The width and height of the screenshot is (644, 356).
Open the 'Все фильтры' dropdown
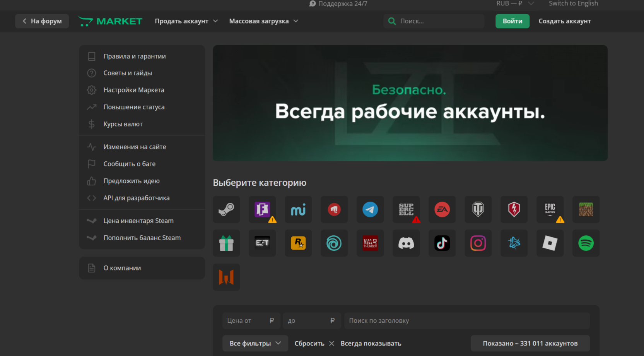tap(255, 343)
